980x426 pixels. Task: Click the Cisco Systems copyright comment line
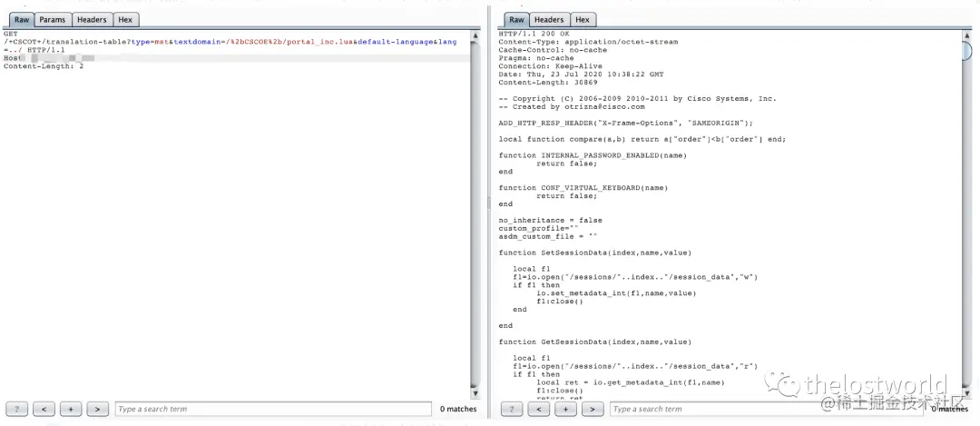click(638, 99)
